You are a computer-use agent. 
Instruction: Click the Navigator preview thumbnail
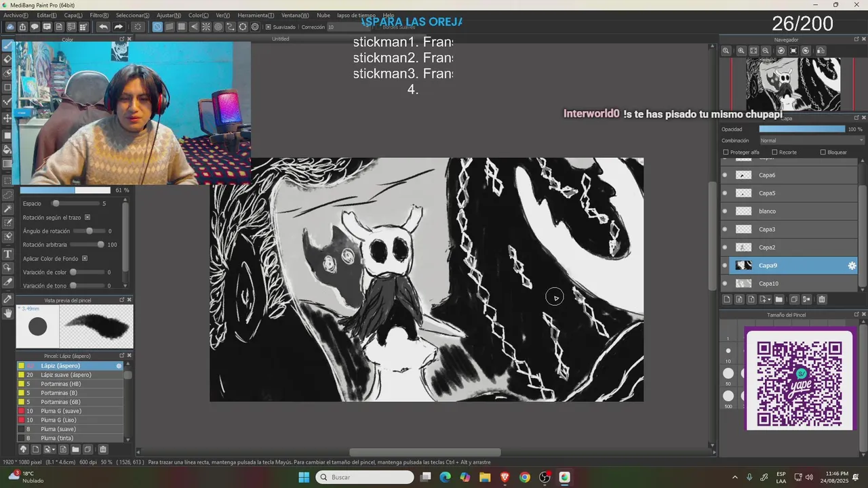[793, 84]
